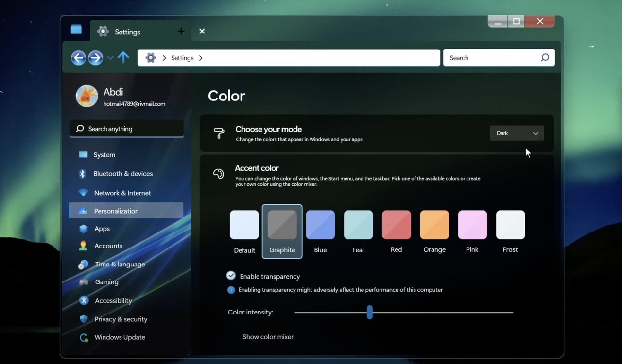Click the Search anything input field

coord(127,129)
